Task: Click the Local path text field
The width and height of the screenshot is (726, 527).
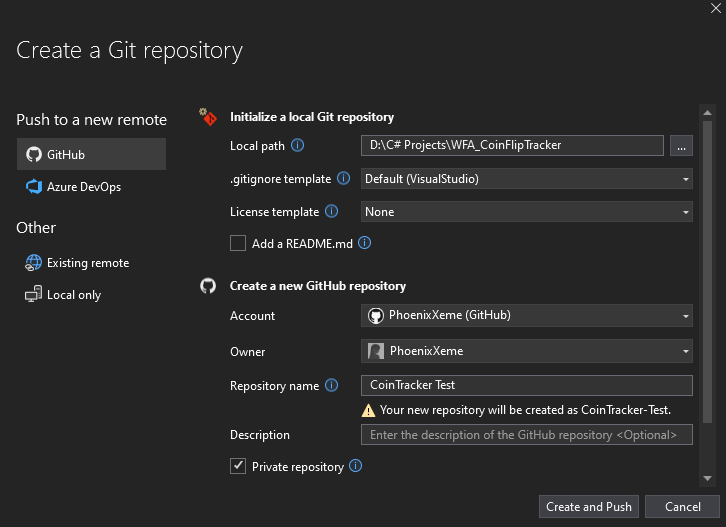Action: [512, 145]
